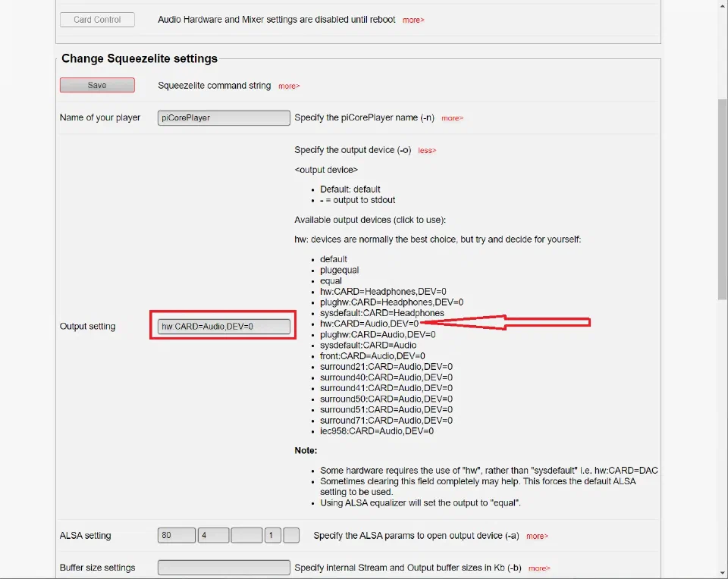This screenshot has width=728, height=579.
Task: Expand more info for Squeezelite command string
Action: [289, 86]
